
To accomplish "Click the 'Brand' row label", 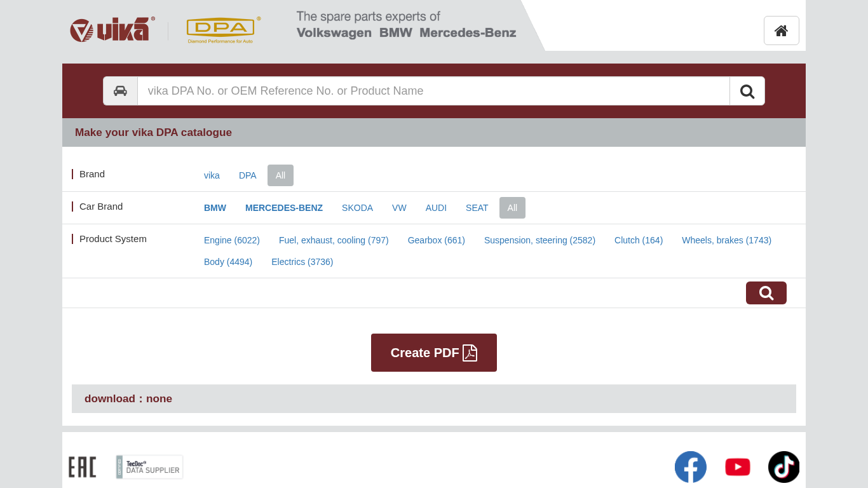I will (x=92, y=174).
